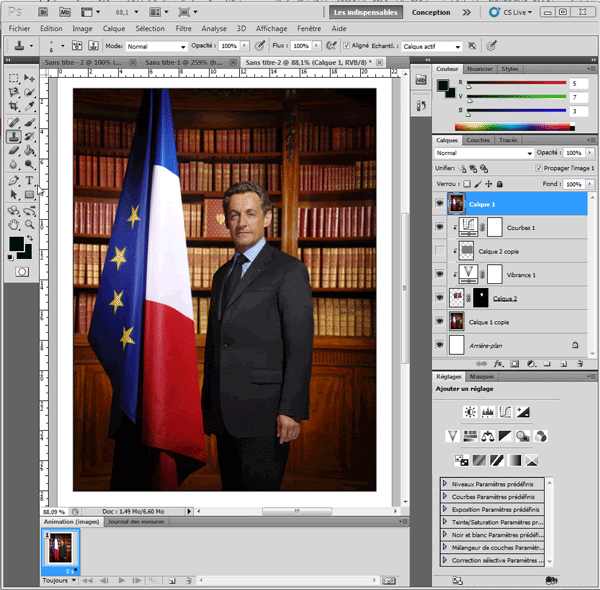Open the Fichier menu
The width and height of the screenshot is (600, 590).
pyautogui.click(x=19, y=29)
